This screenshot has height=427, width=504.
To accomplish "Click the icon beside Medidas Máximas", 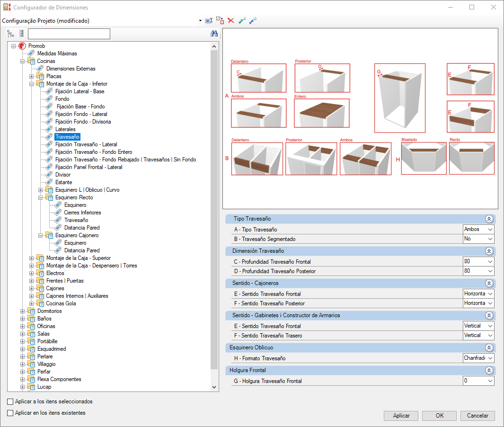I will 31,53.
